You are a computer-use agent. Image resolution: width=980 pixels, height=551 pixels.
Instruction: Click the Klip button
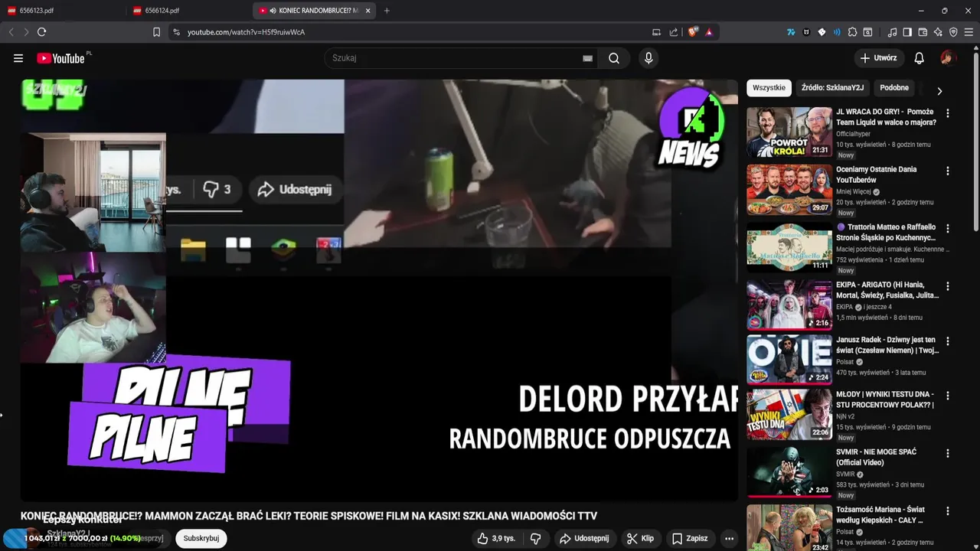[x=641, y=539]
